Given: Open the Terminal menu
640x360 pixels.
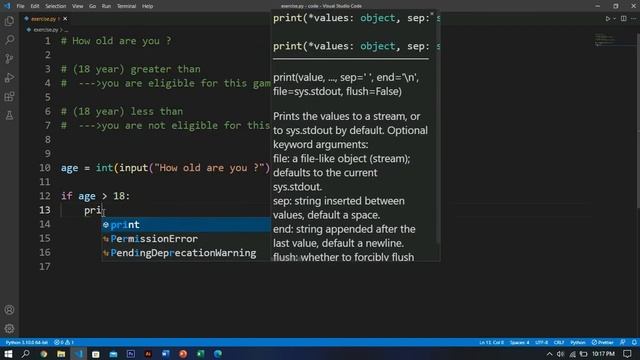Looking at the screenshot, I should pos(127,6).
